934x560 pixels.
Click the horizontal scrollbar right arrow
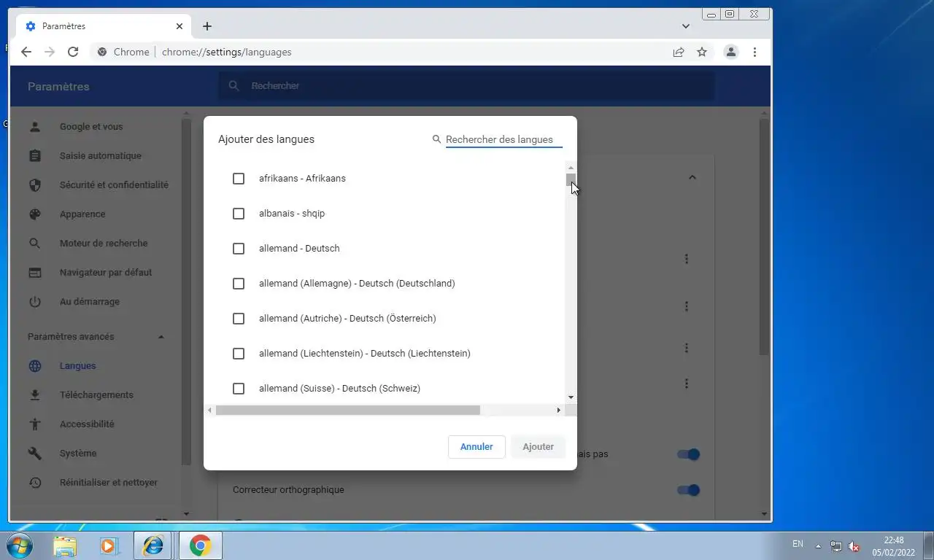(559, 411)
